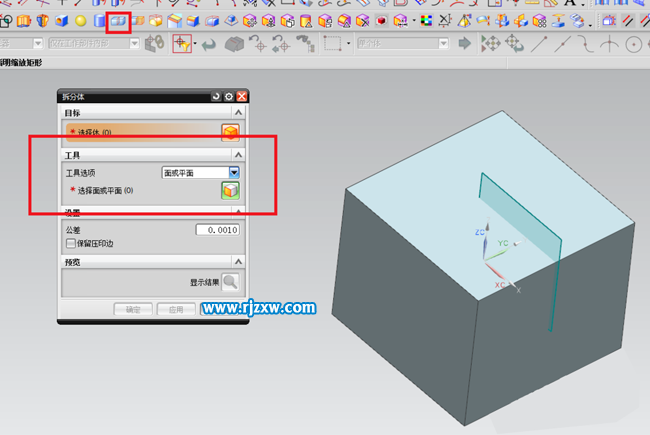Click the 公差 value field 0.0010
Image resolution: width=650 pixels, height=435 pixels.
click(x=218, y=230)
